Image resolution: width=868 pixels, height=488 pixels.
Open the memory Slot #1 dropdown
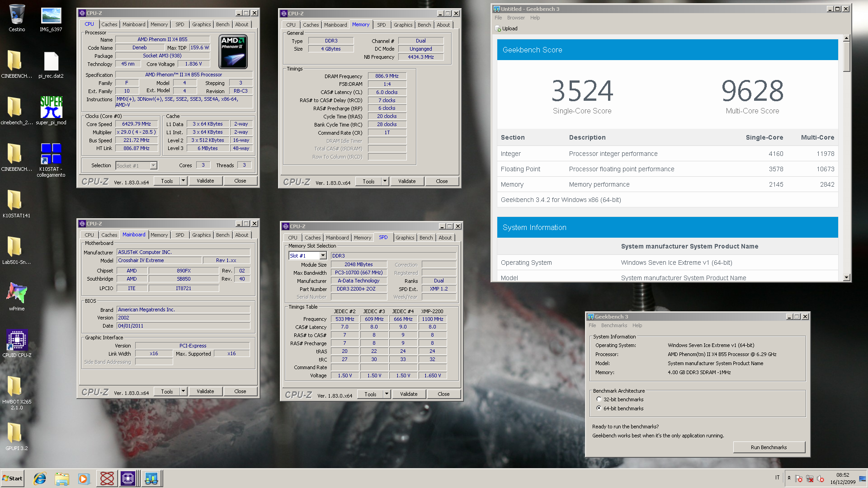[x=323, y=256]
